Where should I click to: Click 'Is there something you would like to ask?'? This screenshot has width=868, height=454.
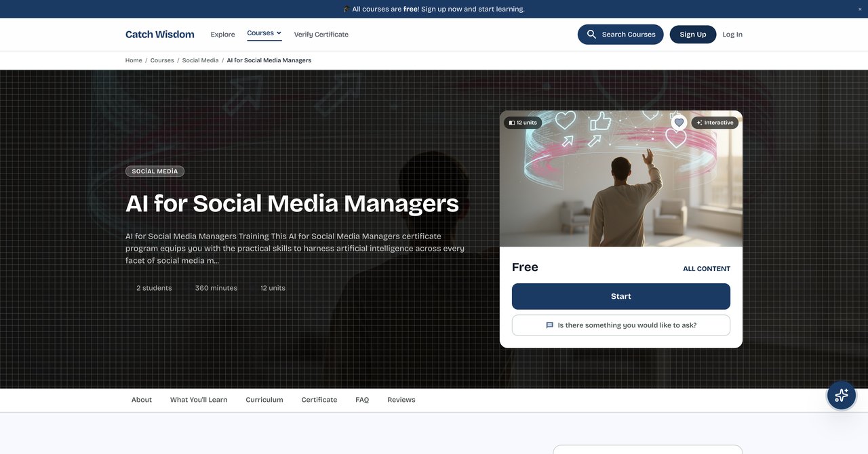click(621, 325)
